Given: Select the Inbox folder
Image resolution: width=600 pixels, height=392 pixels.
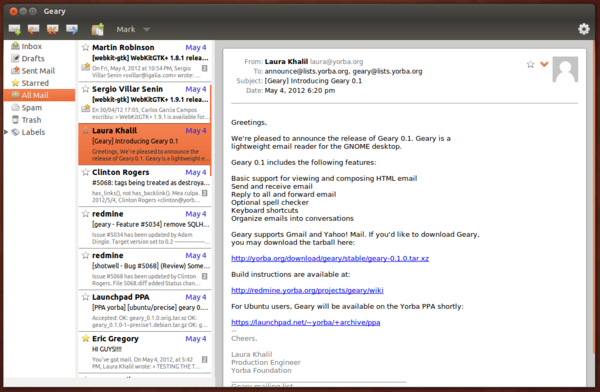Looking at the screenshot, I should (x=31, y=46).
